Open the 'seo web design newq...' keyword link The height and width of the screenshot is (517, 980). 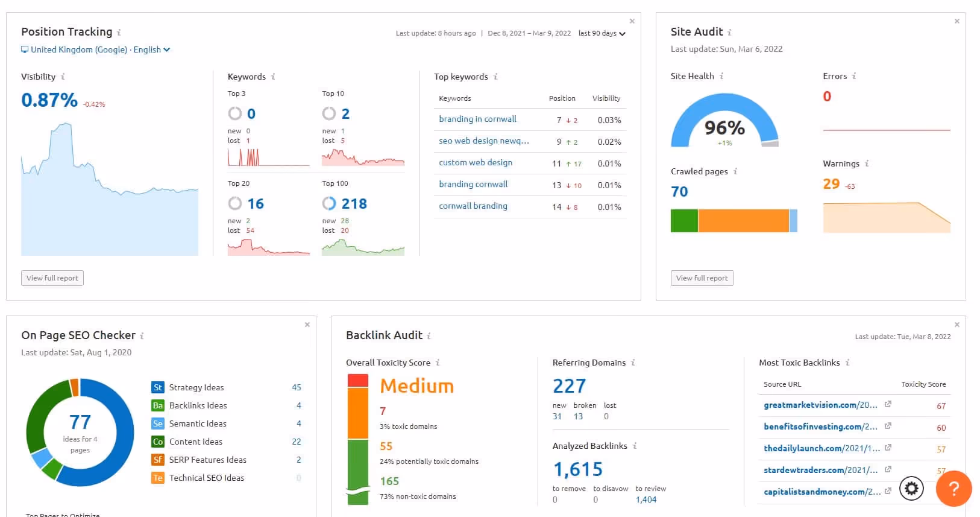(484, 141)
